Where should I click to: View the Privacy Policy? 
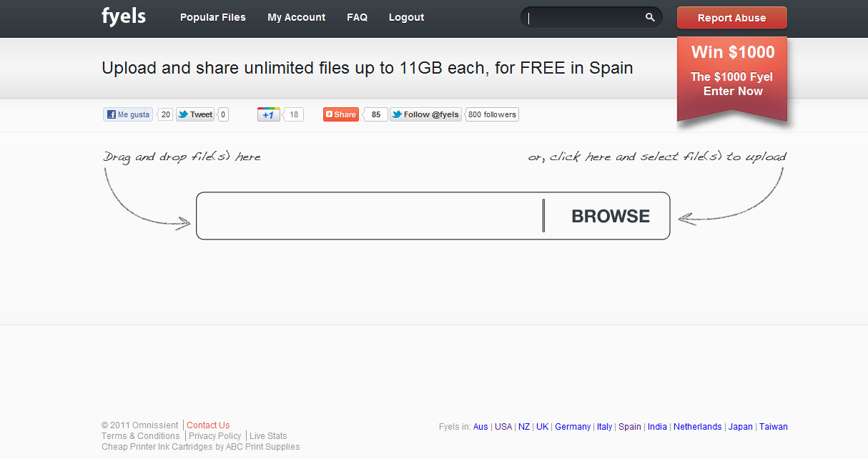(x=215, y=436)
